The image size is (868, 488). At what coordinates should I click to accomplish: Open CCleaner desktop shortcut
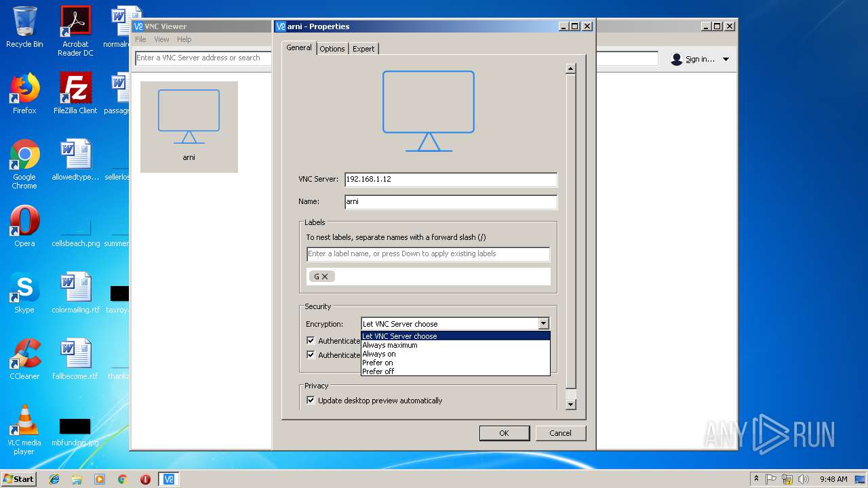click(24, 359)
